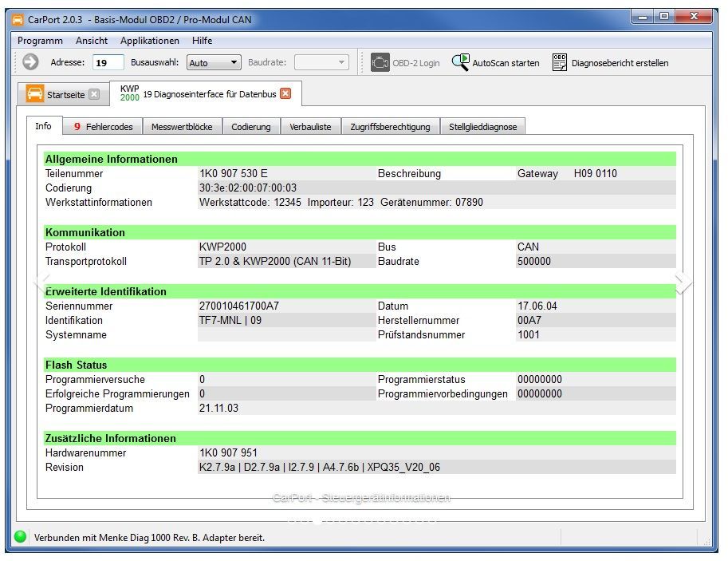Open the Codierung tab

coord(251,127)
